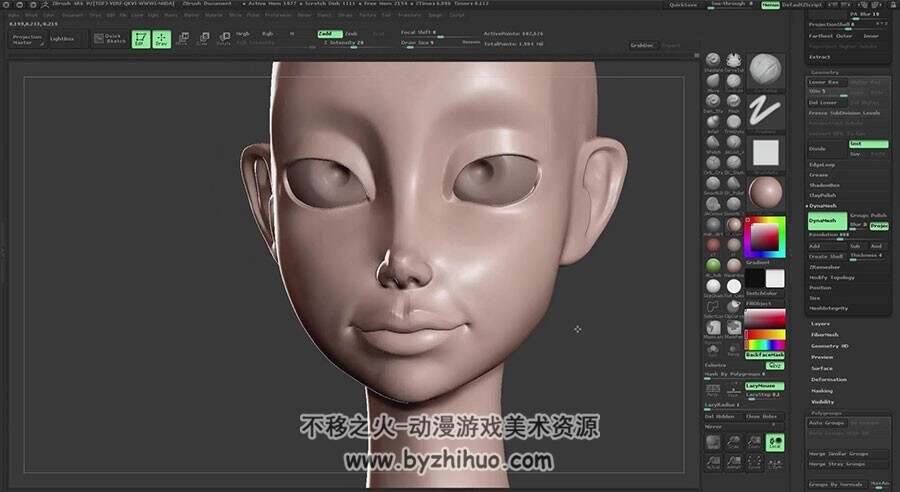Switch to Zsub mode

350,34
